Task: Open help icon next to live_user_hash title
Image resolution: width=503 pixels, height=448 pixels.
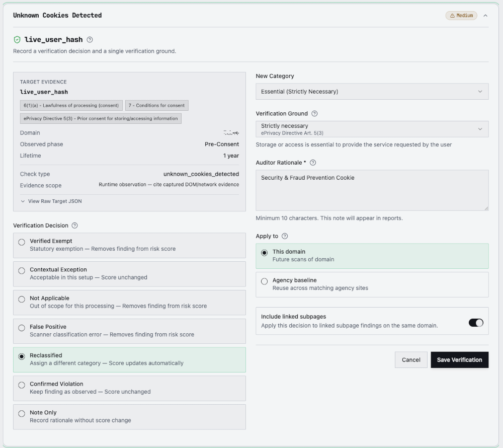Action: tap(90, 39)
